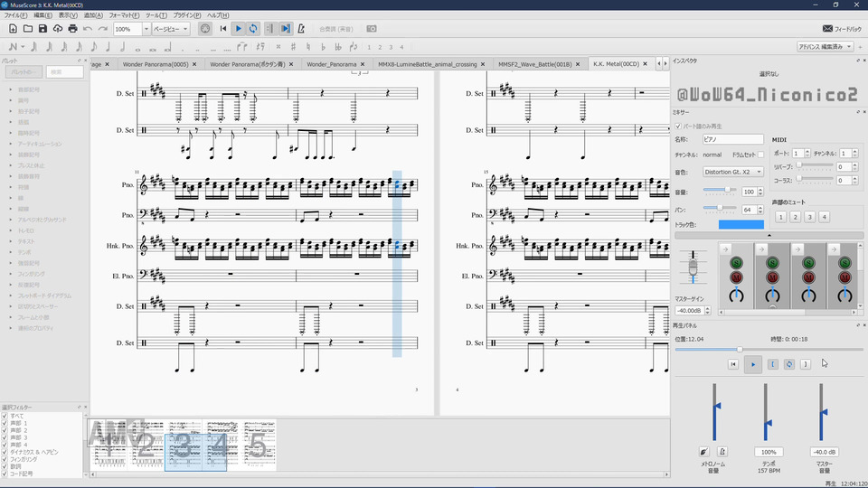Uncheck 声部 1 in the selection filter
The height and width of the screenshot is (488, 868).
tap(5, 423)
